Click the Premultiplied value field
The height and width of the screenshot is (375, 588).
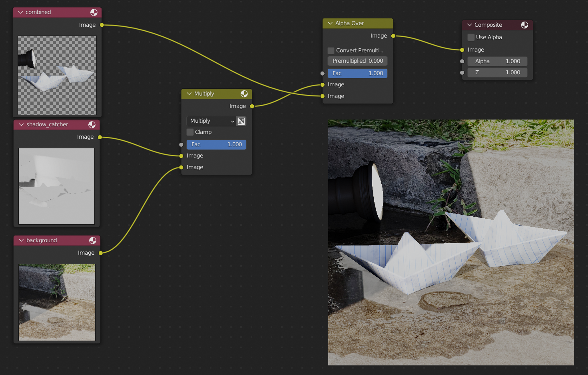point(357,61)
